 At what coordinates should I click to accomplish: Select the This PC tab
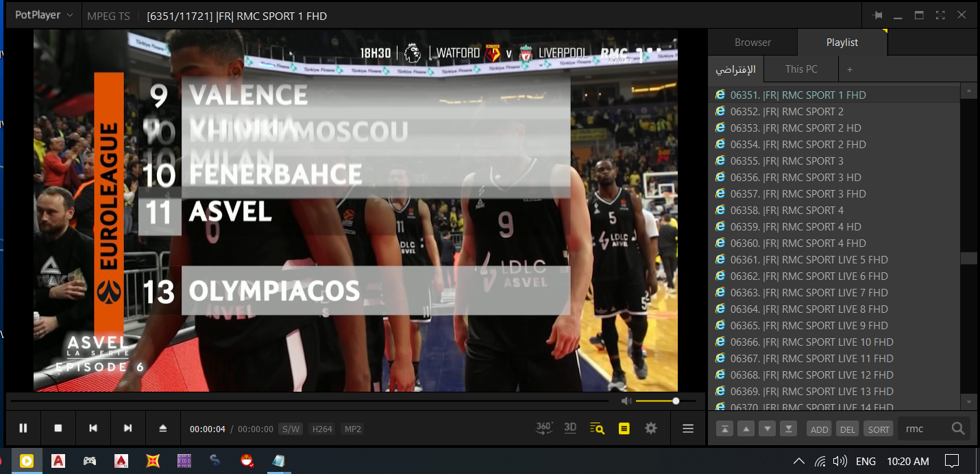point(801,69)
